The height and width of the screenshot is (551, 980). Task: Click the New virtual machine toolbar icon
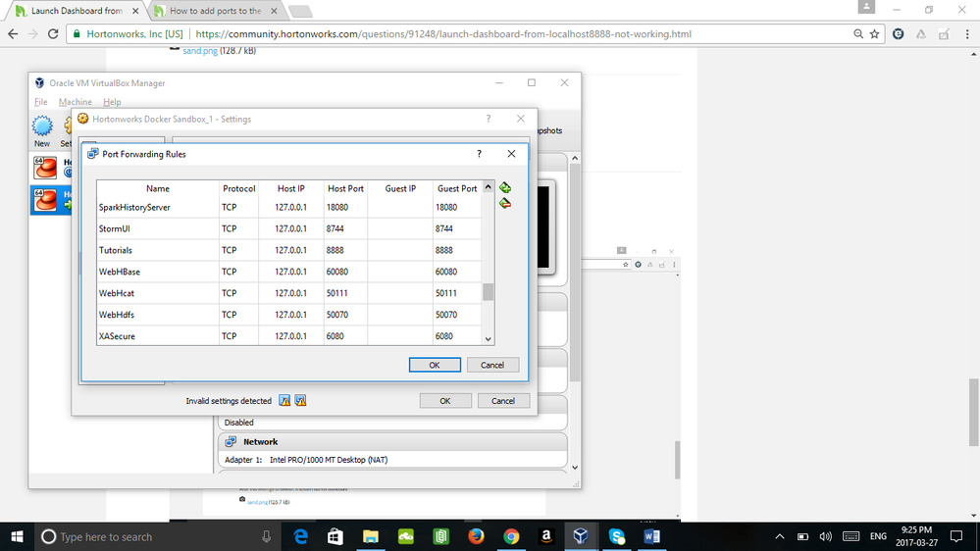(x=42, y=131)
